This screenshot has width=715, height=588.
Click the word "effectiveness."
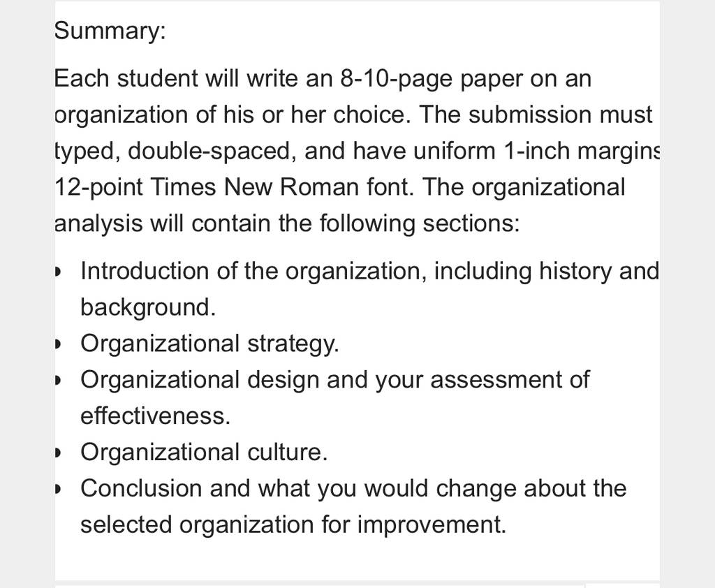pos(156,416)
